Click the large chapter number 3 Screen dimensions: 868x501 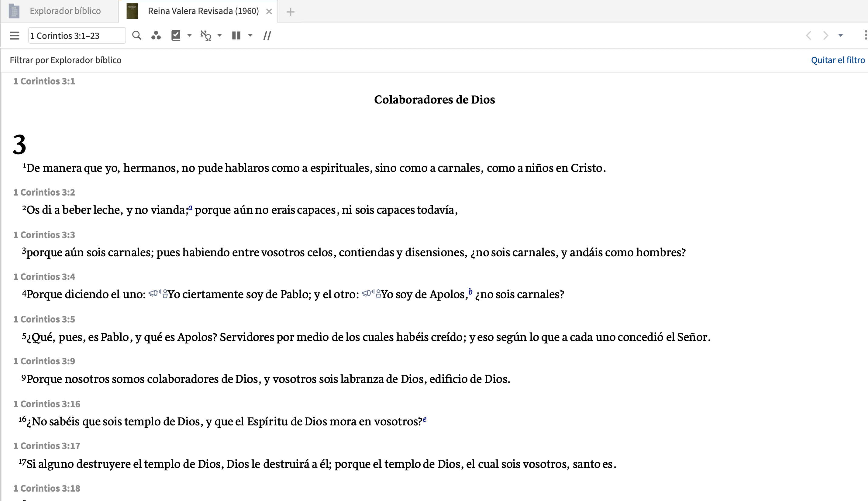click(x=20, y=144)
